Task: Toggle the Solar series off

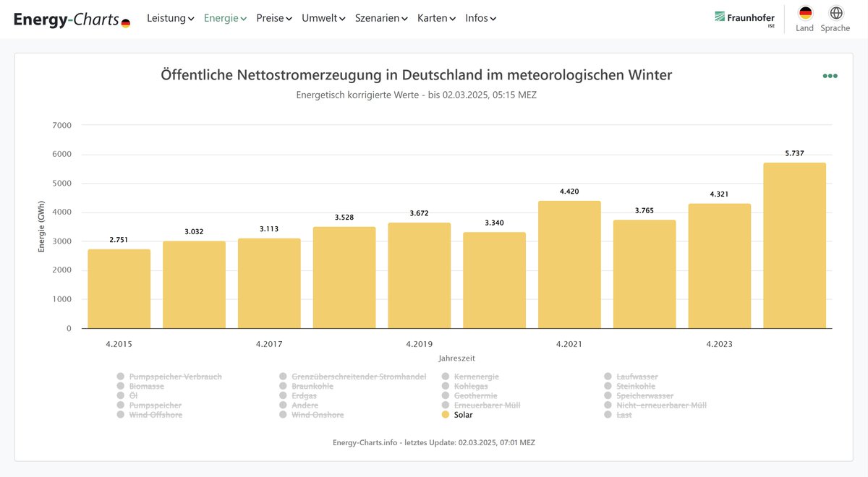Action: tap(463, 414)
